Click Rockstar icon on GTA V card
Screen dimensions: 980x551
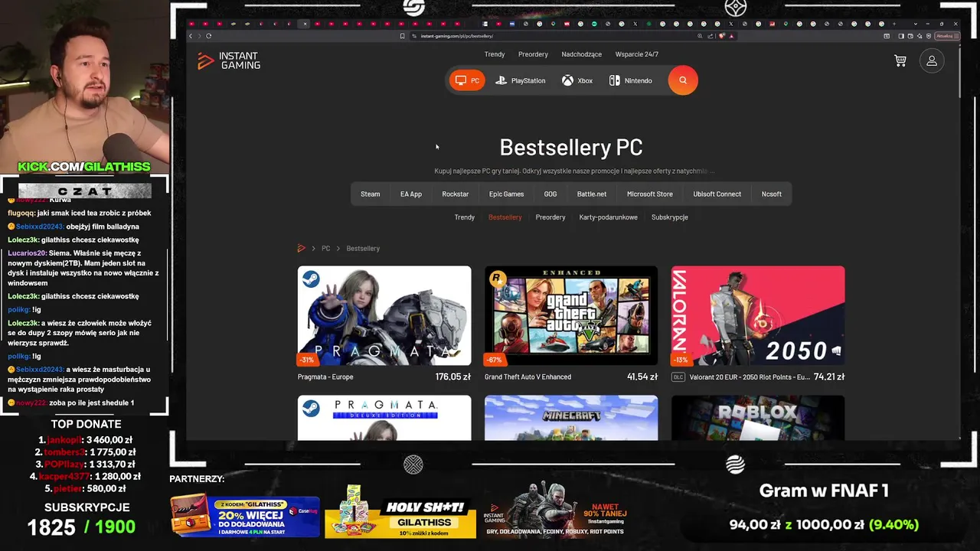click(498, 279)
